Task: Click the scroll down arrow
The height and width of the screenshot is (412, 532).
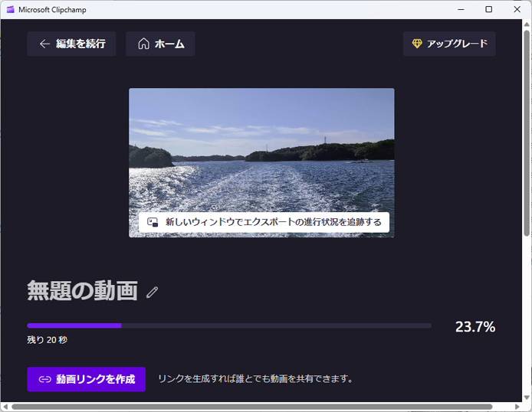Action: tap(527, 397)
